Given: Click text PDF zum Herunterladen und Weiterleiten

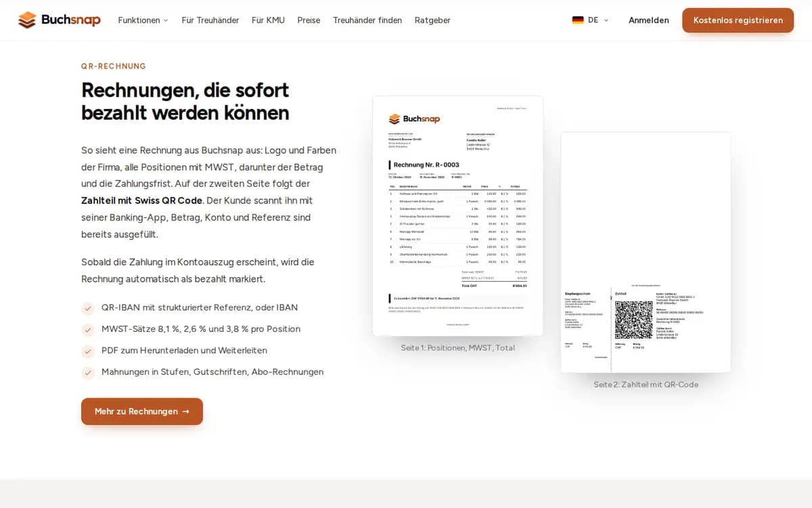Looking at the screenshot, I should pyautogui.click(x=184, y=350).
